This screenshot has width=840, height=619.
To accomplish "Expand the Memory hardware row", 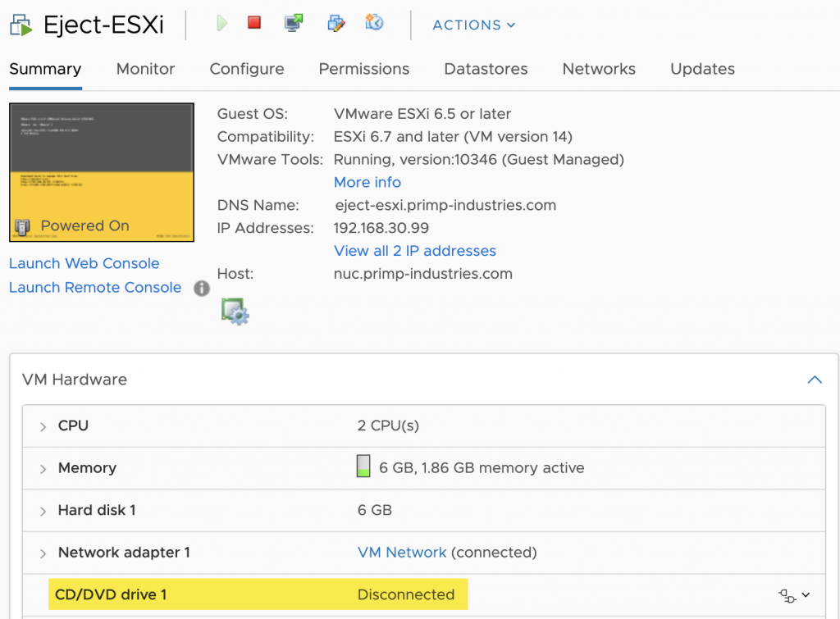I will coord(43,469).
